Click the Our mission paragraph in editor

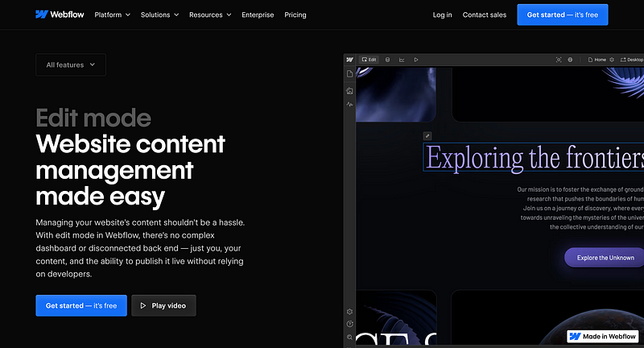point(580,209)
